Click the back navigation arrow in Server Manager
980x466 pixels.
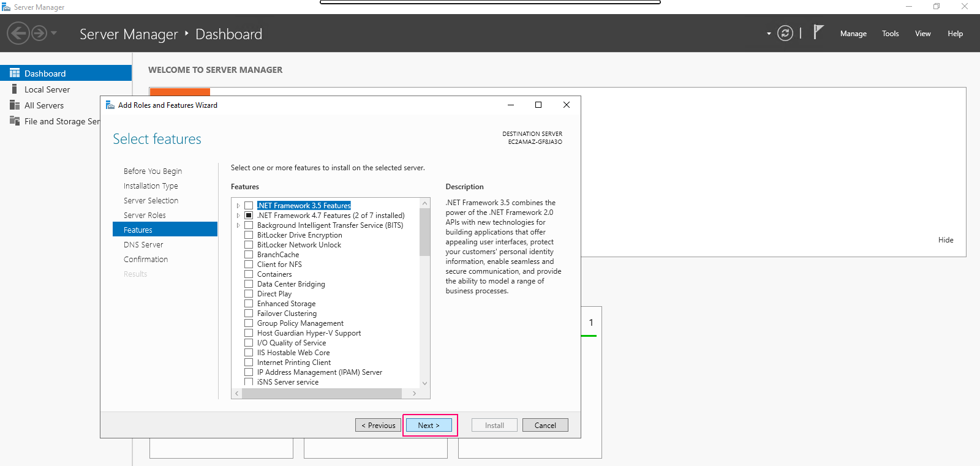point(18,33)
